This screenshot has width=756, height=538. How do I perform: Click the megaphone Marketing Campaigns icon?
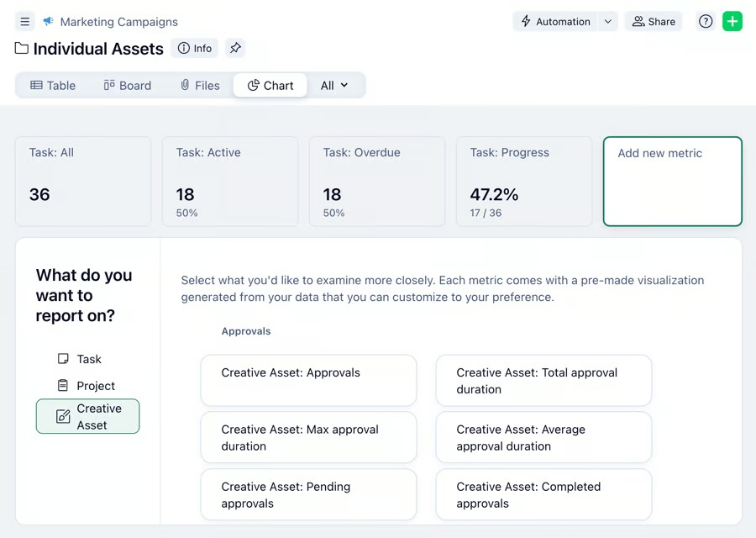click(x=48, y=21)
